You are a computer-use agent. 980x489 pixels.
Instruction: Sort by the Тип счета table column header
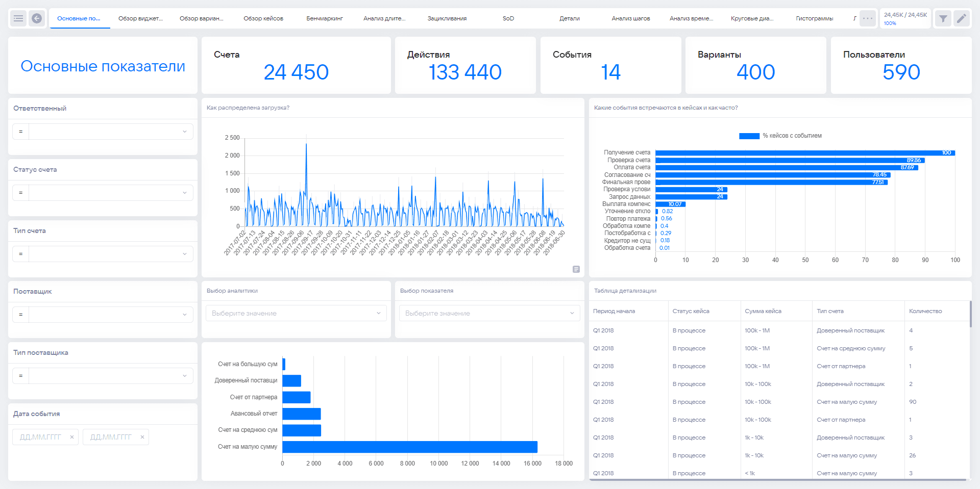click(830, 311)
